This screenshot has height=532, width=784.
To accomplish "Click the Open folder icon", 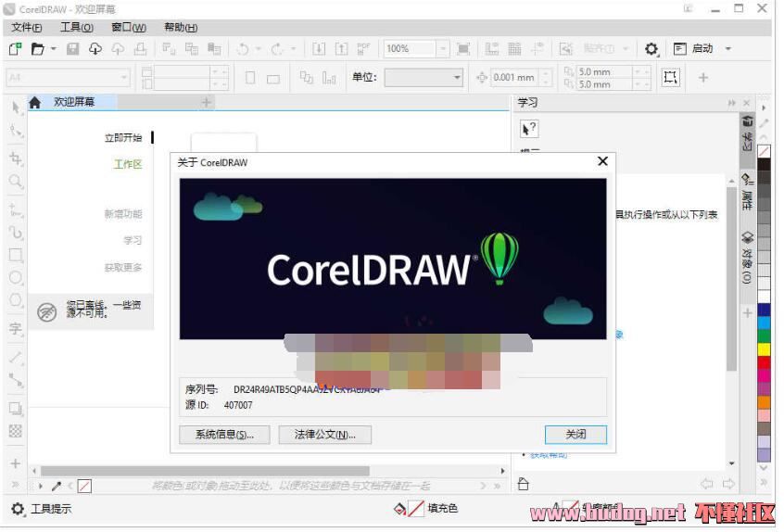I will [37, 48].
